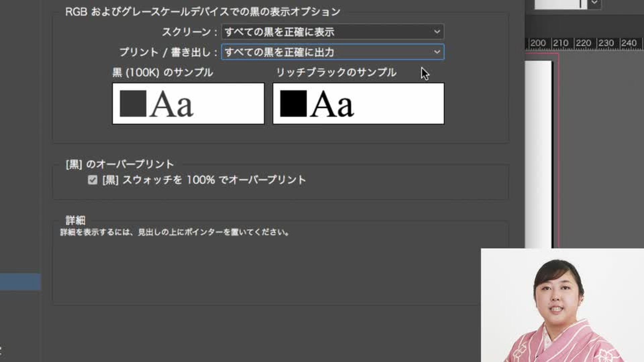Image resolution: width=644 pixels, height=362 pixels.
Task: Click Aa text in 100K sample
Action: click(171, 105)
